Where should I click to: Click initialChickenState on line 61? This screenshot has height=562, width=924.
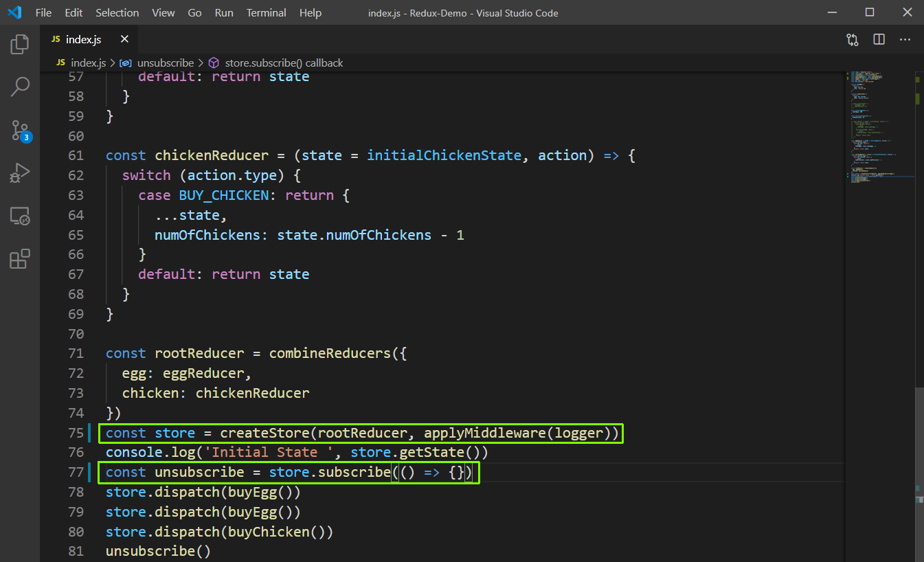coord(444,155)
